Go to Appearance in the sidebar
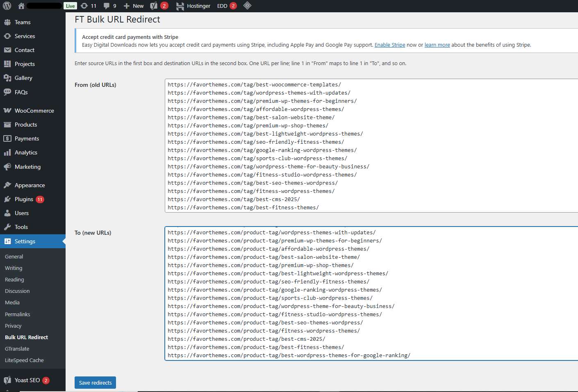The width and height of the screenshot is (578, 392). tap(30, 185)
